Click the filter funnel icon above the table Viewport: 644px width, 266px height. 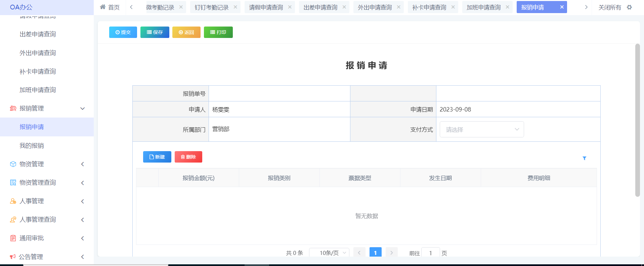click(584, 158)
